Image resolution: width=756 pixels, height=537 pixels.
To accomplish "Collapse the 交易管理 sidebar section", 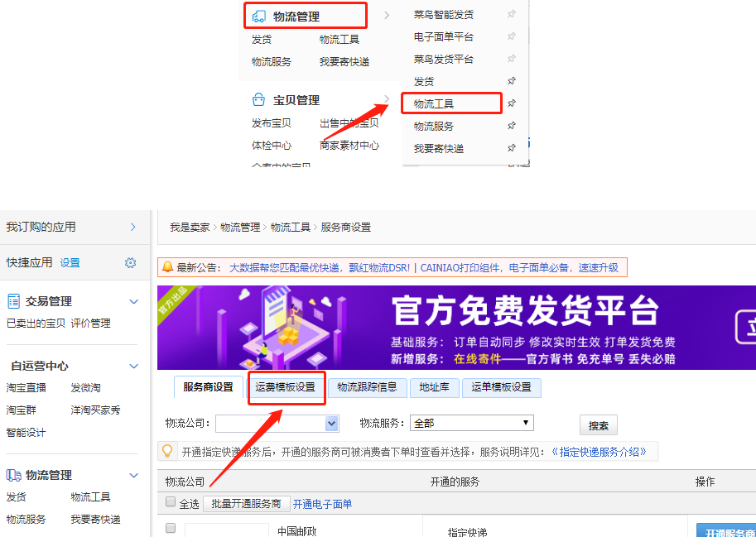I will [x=134, y=302].
